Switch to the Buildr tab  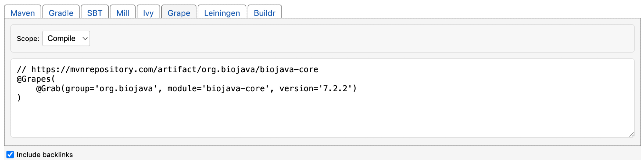click(x=264, y=13)
